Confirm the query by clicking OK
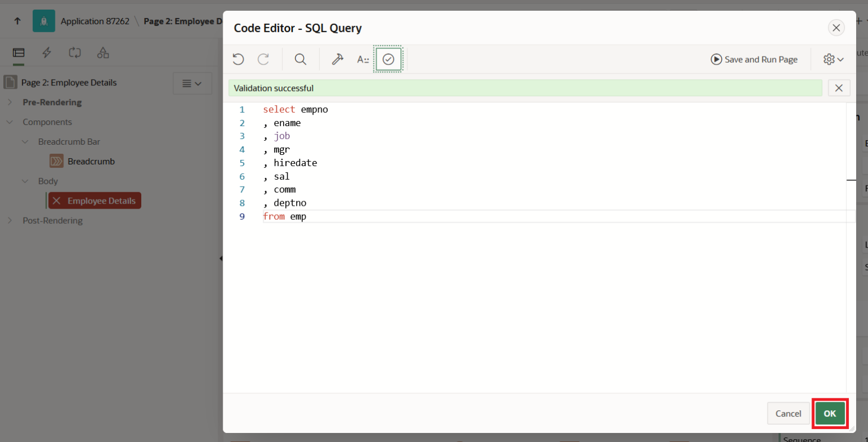 (x=830, y=413)
